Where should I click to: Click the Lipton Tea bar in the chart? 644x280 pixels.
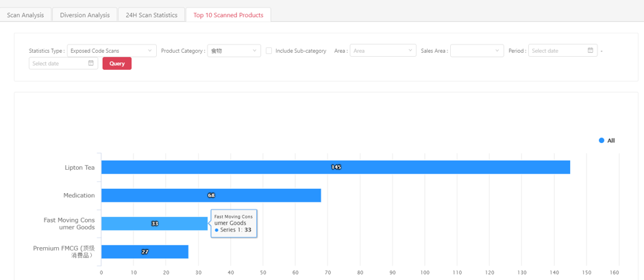point(335,167)
